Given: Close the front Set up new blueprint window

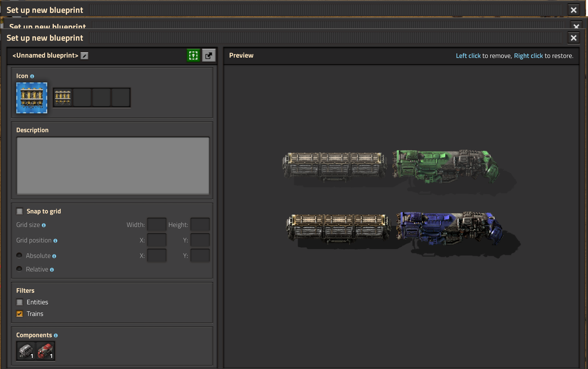Looking at the screenshot, I should click(573, 38).
